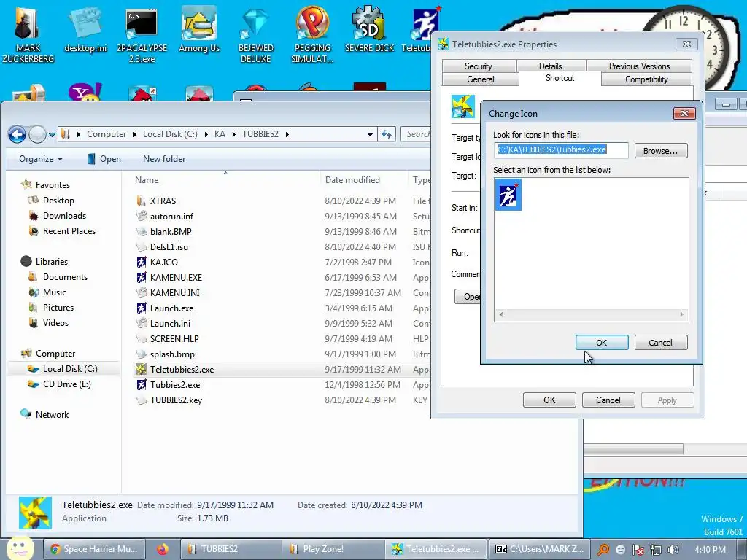747x560 pixels.
Task: Open Music library
Action: (x=54, y=292)
